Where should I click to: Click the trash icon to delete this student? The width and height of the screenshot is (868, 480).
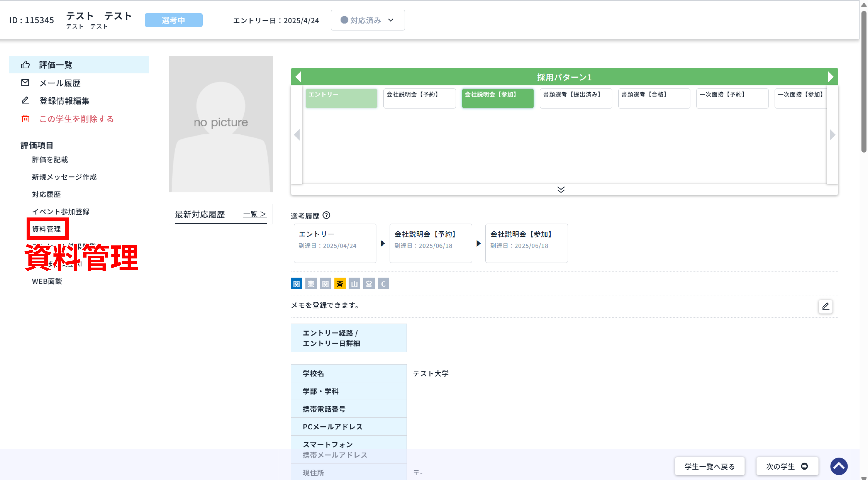click(x=25, y=119)
